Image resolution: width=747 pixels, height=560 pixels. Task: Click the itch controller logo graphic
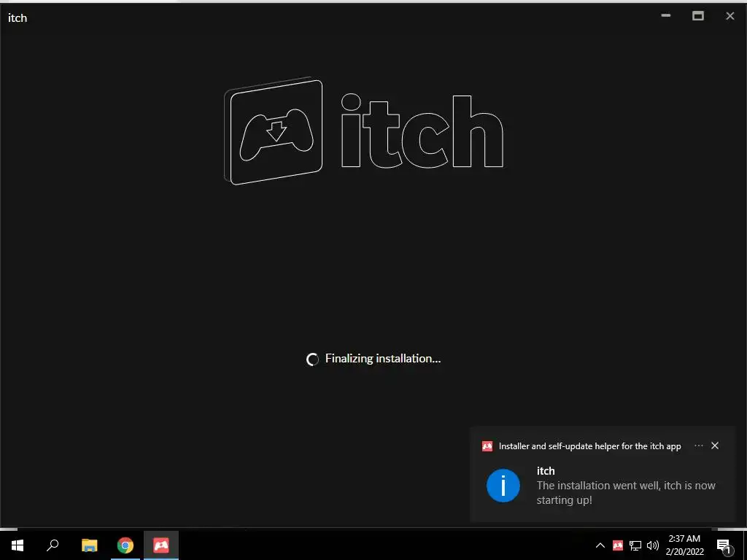[x=274, y=131]
